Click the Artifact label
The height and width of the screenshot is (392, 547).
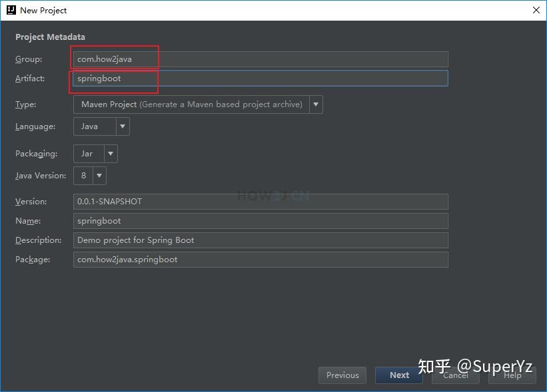(x=30, y=79)
